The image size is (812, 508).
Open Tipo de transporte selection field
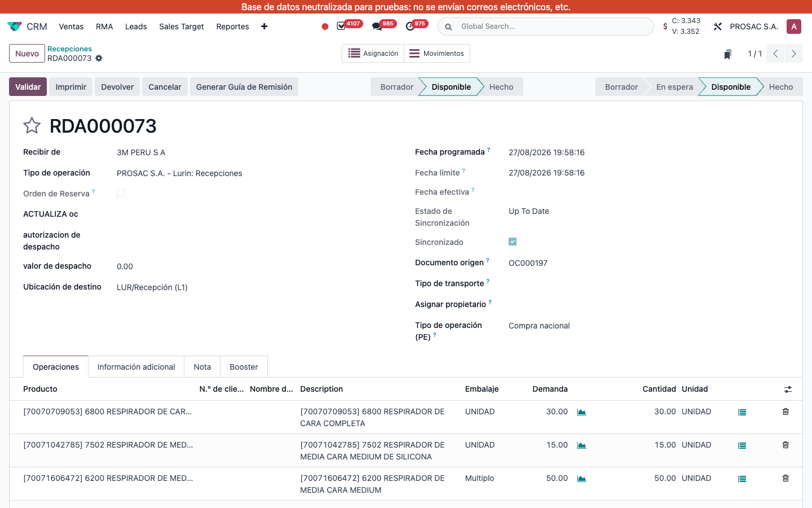(648, 283)
